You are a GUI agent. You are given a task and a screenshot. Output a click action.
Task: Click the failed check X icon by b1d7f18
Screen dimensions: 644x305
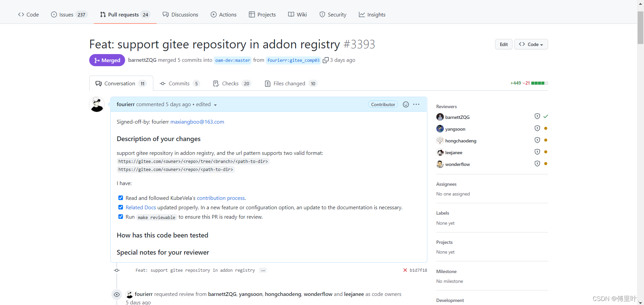point(405,270)
